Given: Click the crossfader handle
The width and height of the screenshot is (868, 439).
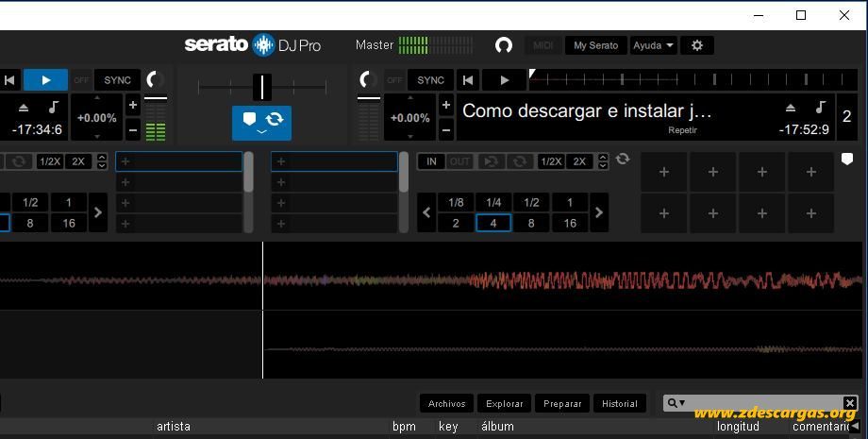Looking at the screenshot, I should pyautogui.click(x=262, y=87).
